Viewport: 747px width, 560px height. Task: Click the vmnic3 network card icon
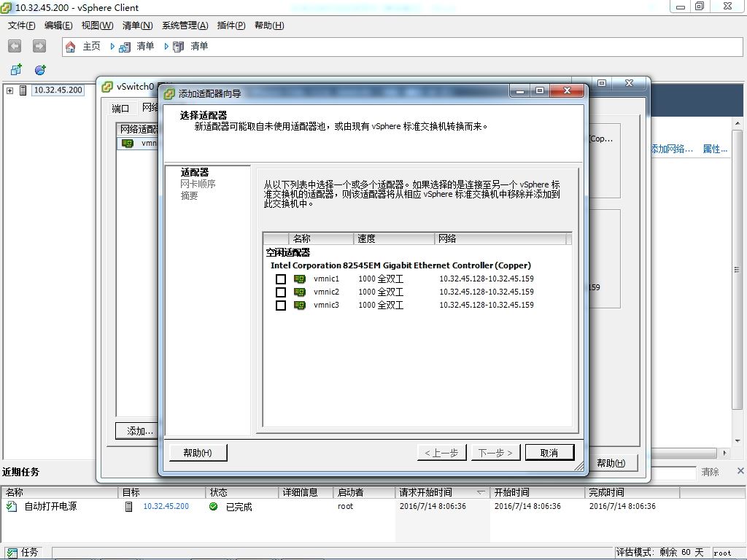pos(300,306)
